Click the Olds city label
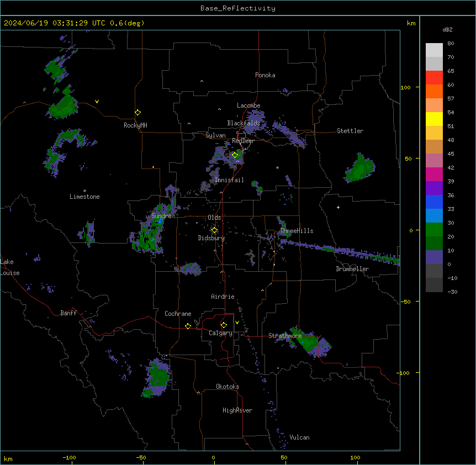Screen dimensions: 476x465 (214, 218)
